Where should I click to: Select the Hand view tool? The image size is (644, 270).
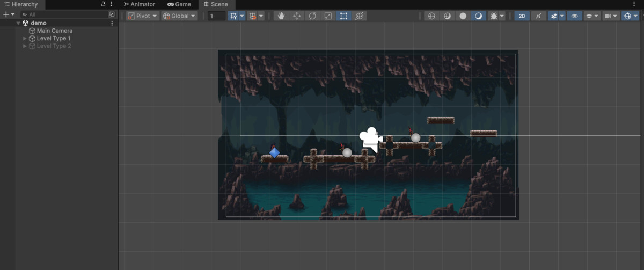(x=281, y=16)
